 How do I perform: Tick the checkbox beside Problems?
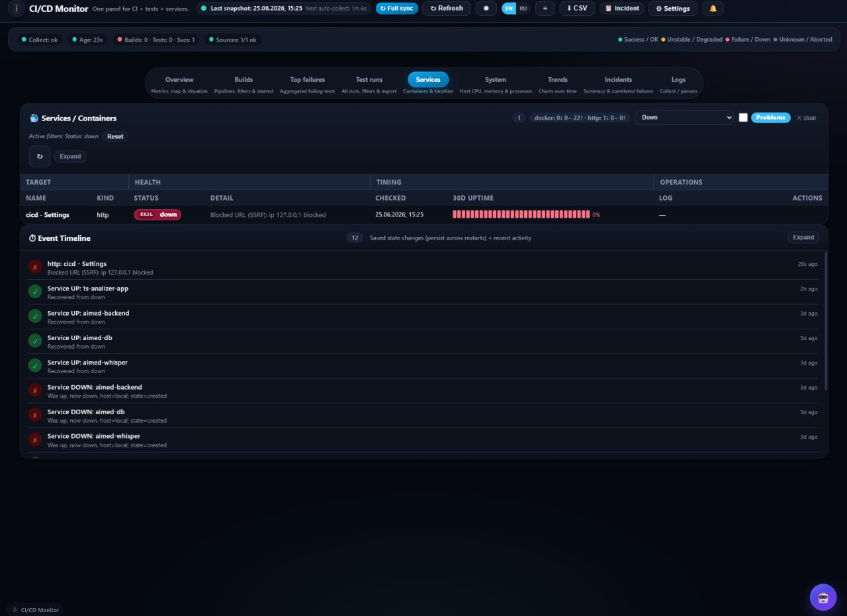743,118
